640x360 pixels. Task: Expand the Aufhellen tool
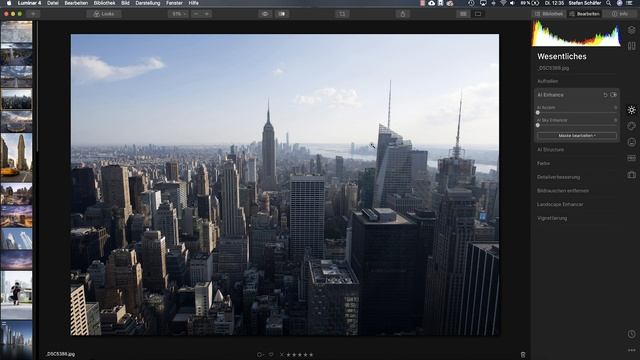tap(548, 81)
